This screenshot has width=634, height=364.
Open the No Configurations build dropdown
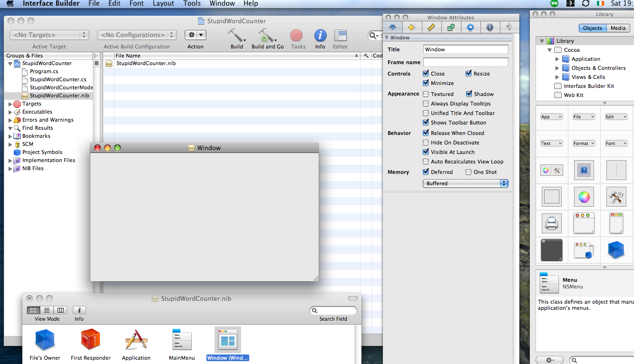[137, 35]
